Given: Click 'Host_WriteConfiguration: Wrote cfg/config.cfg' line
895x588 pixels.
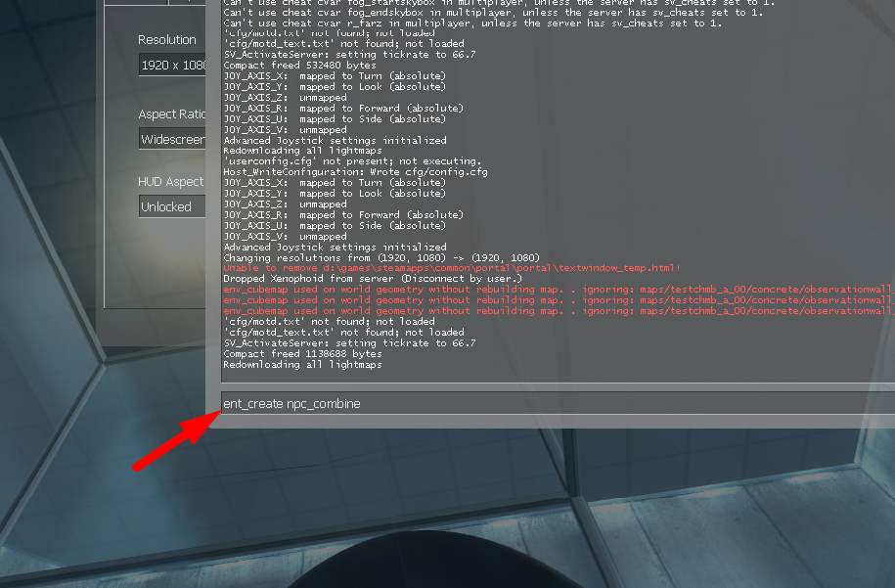Looking at the screenshot, I should (355, 172).
